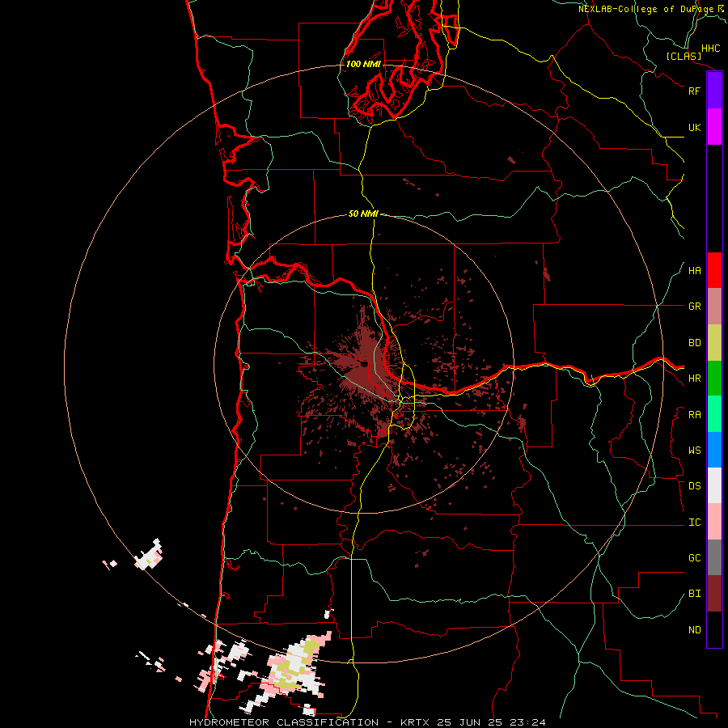Viewport: 728px width, 728px height.
Task: Click the GR salmon legend swatch
Action: tap(714, 307)
